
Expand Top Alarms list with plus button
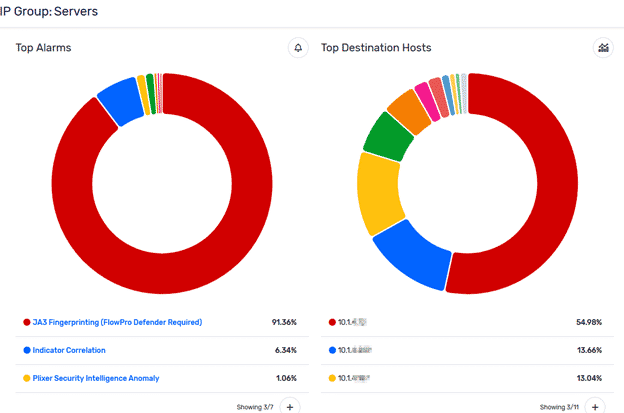click(290, 407)
